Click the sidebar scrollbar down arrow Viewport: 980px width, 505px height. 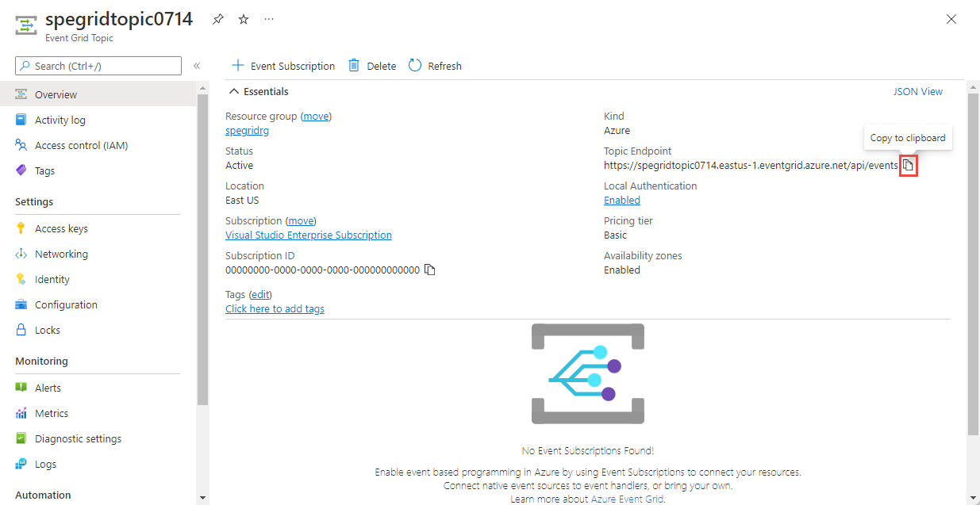click(x=202, y=498)
